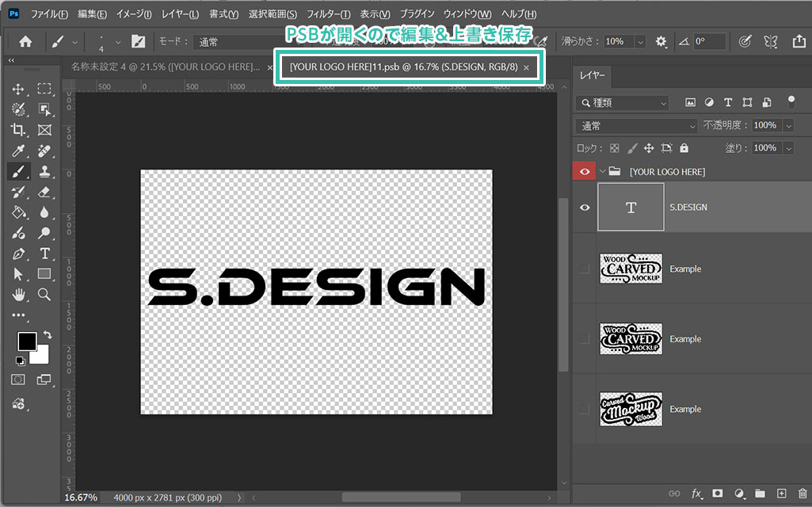The image size is (812, 507).
Task: Select the Crop tool
Action: [18, 130]
